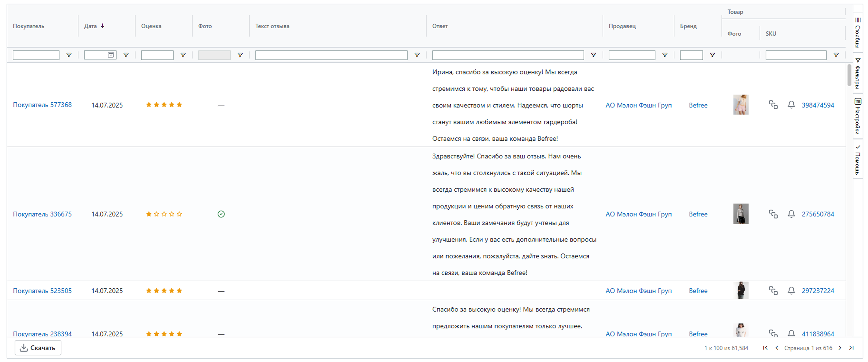This screenshot has width=868, height=362.
Task: Open filter menu for Ответ column
Action: click(593, 55)
